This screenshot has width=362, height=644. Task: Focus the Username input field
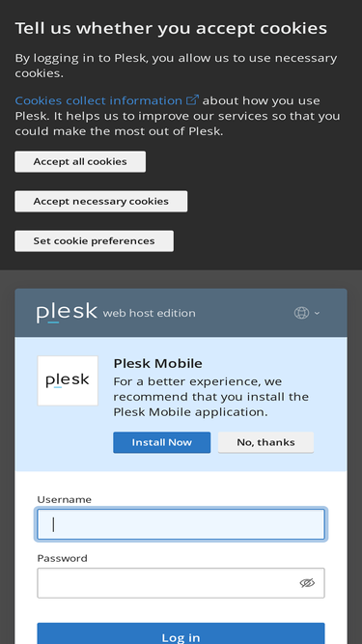[181, 524]
